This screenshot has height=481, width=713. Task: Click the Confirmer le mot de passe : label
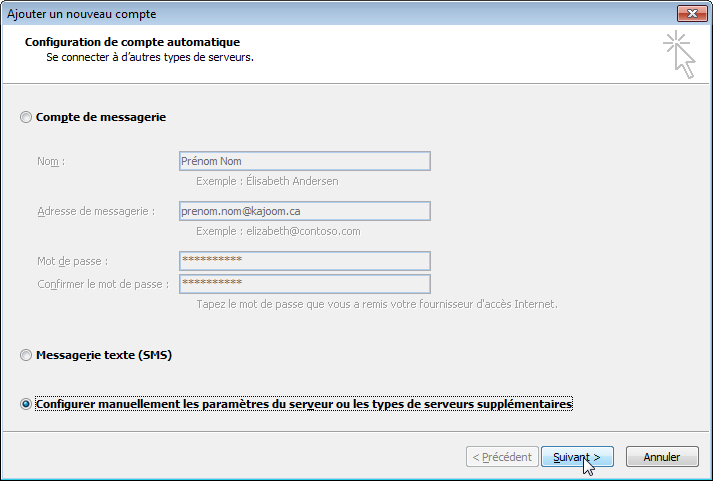pyautogui.click(x=103, y=284)
